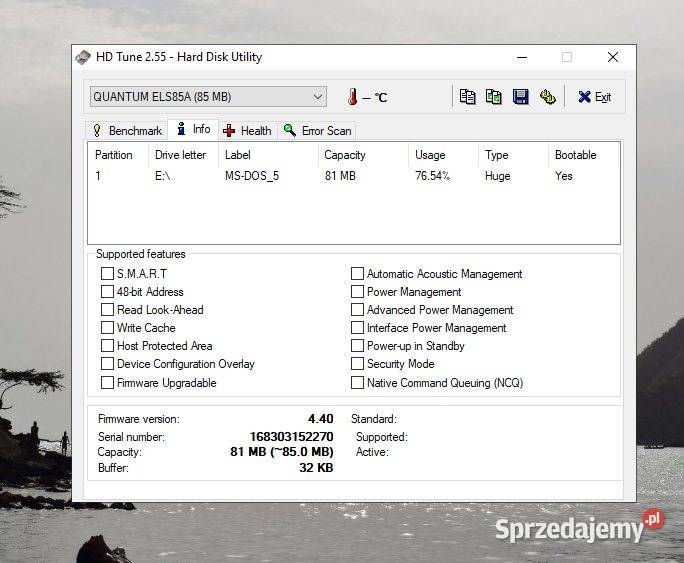Close the HD Tune window
684x563 pixels.
coord(613,57)
